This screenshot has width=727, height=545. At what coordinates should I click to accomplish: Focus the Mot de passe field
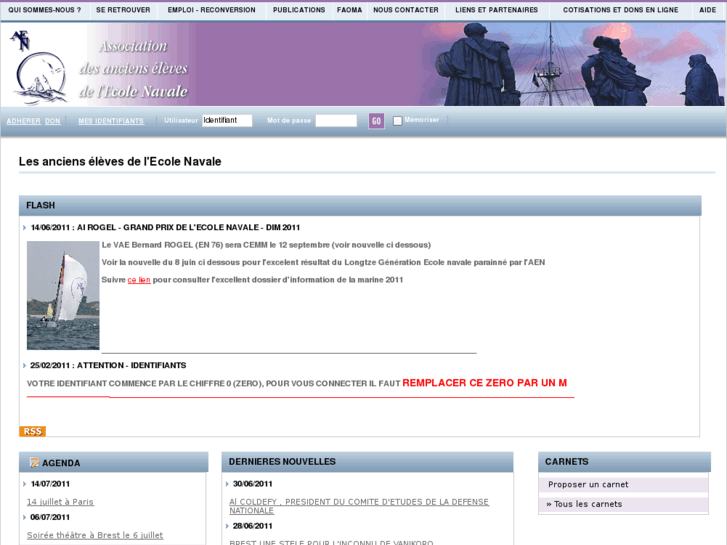336,121
